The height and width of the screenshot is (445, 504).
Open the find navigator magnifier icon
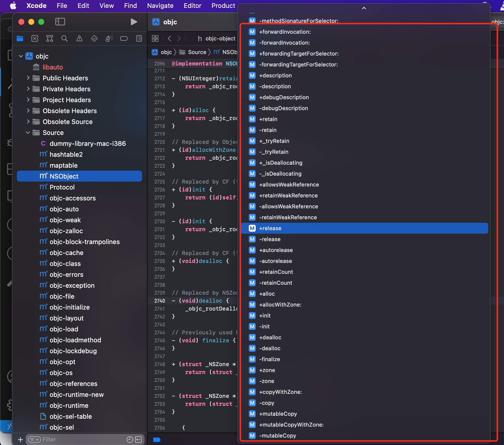point(65,38)
